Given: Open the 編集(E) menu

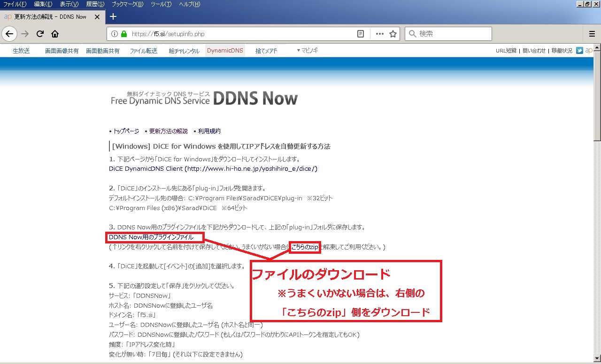Looking at the screenshot, I should tap(43, 4).
